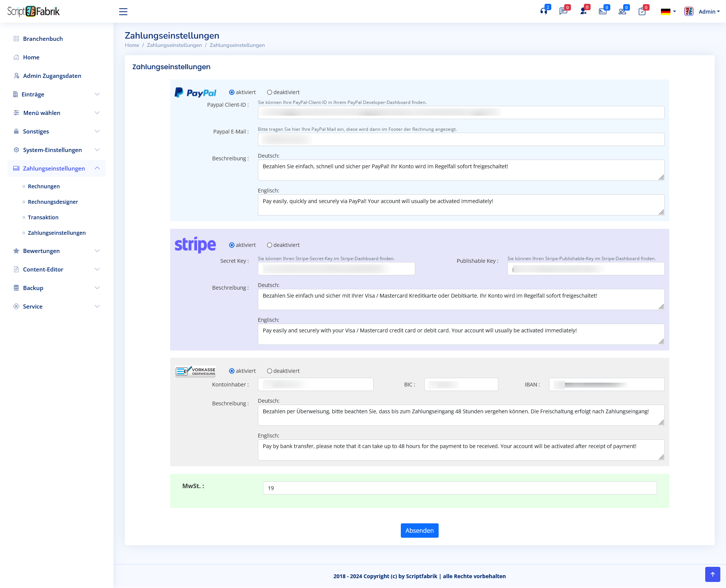The image size is (726, 588).
Task: Open the payment card notification icon
Action: (603, 11)
